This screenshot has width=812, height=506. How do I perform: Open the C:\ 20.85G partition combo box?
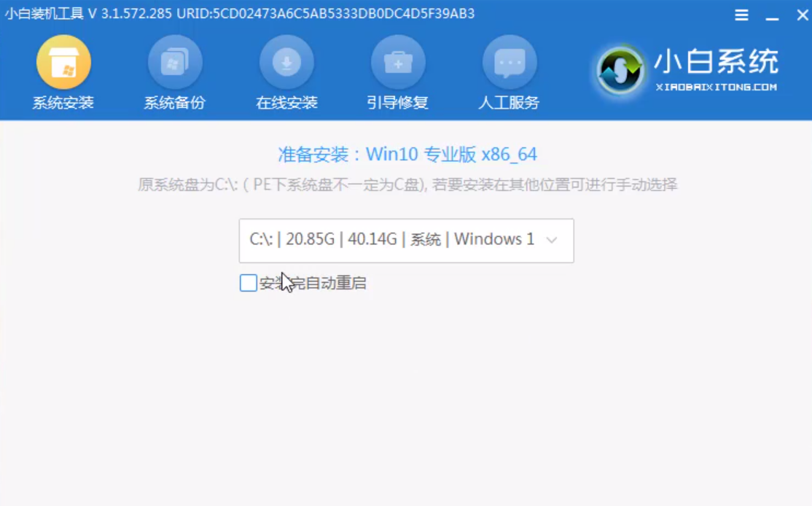407,241
